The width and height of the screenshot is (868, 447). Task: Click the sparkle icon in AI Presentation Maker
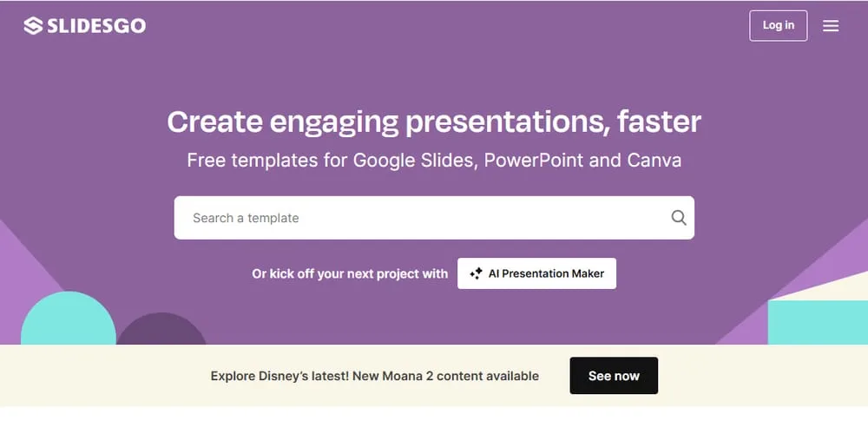tap(476, 273)
